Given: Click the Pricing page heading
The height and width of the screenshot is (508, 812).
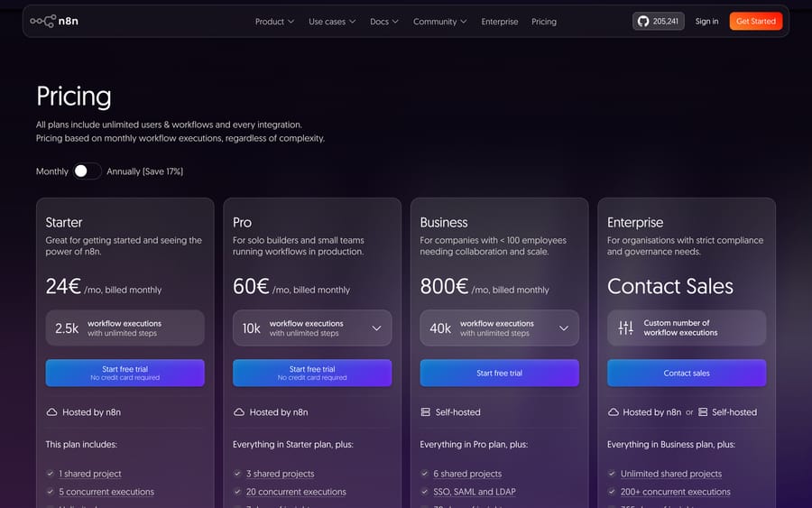Looking at the screenshot, I should click(74, 97).
